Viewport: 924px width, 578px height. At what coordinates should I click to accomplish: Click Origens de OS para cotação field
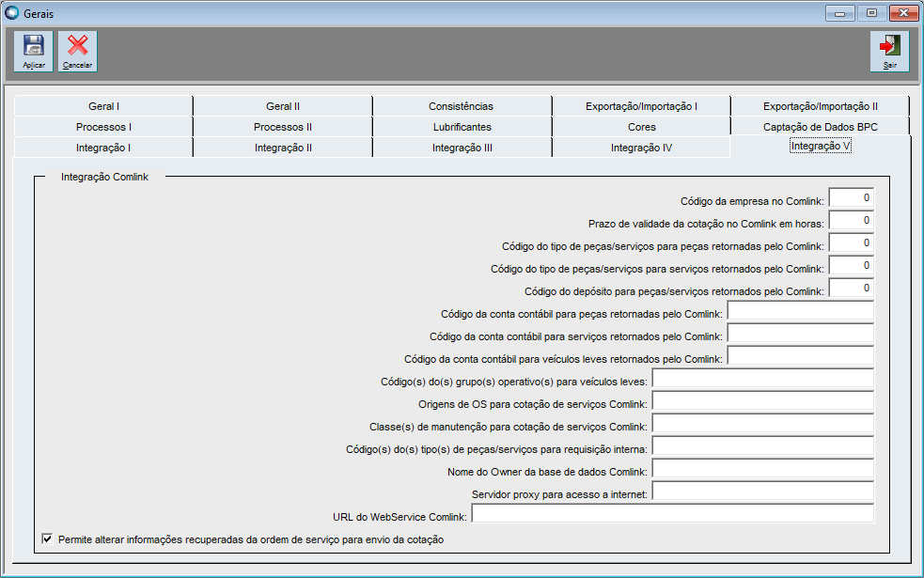(x=762, y=400)
